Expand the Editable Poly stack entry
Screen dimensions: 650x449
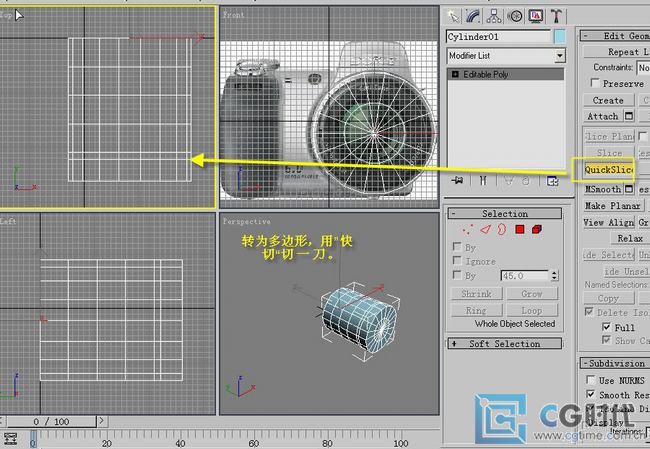[x=455, y=74]
